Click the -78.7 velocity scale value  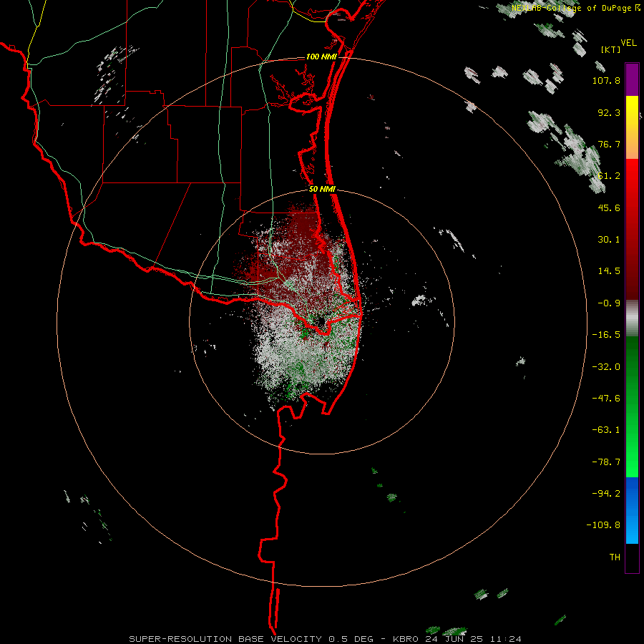[606, 462]
